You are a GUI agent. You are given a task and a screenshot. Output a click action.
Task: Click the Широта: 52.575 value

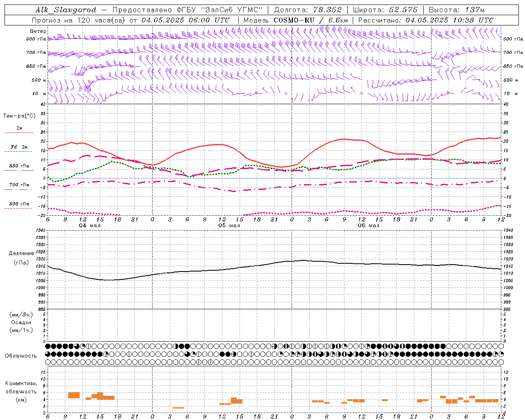[385, 10]
